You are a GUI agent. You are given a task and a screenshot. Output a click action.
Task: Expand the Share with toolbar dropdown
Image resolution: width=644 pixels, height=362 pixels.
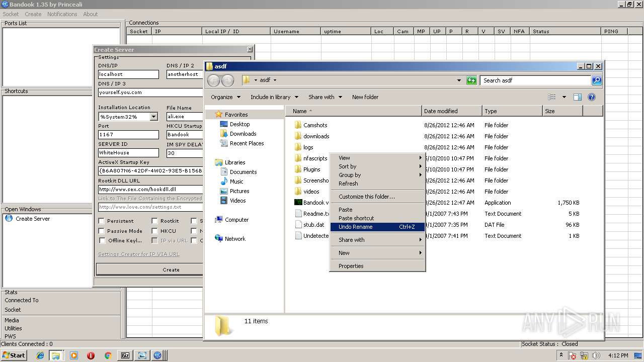tap(325, 97)
